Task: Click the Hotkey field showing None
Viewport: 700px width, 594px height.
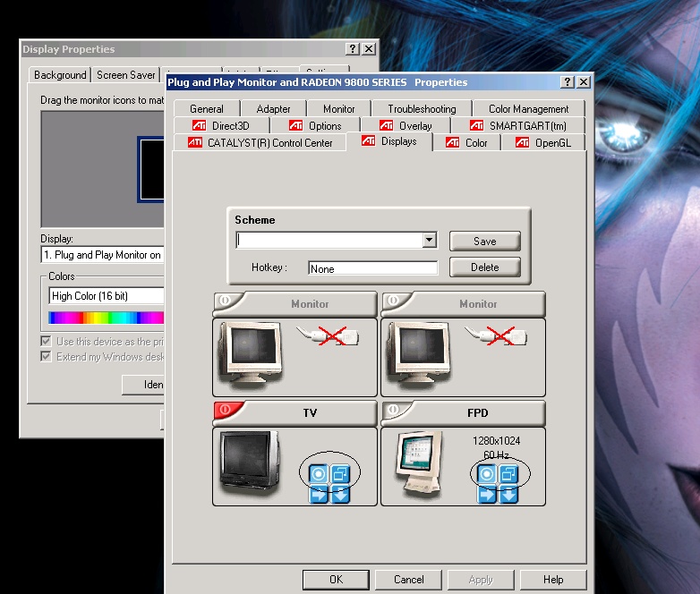Action: tap(372, 268)
